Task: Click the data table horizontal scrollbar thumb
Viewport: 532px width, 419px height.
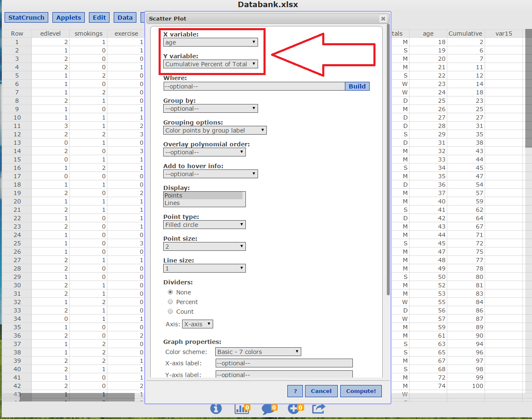Action: 77,397
